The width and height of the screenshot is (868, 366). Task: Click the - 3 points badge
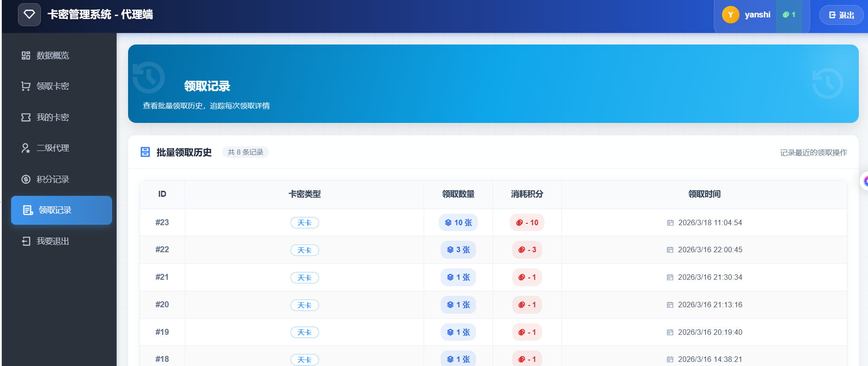[527, 250]
